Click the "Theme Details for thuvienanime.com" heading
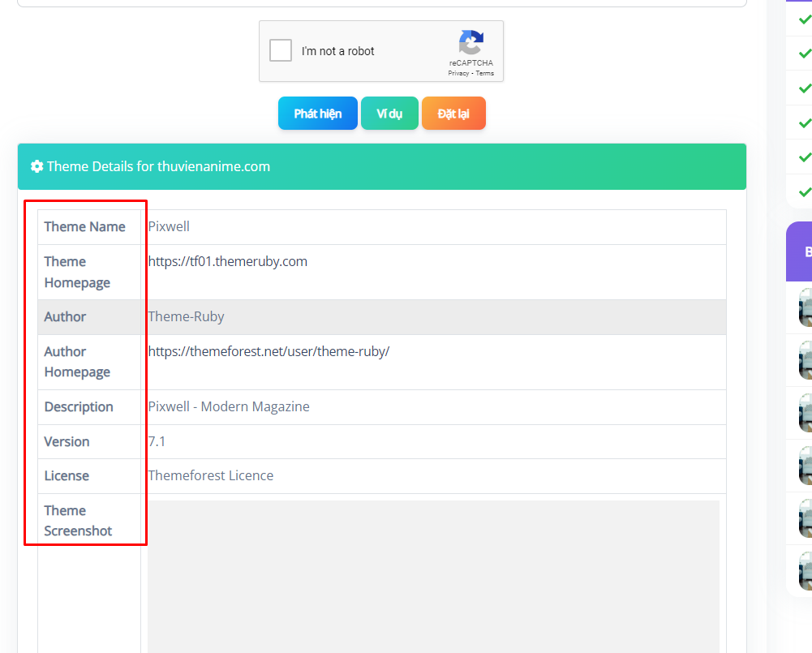 click(158, 166)
